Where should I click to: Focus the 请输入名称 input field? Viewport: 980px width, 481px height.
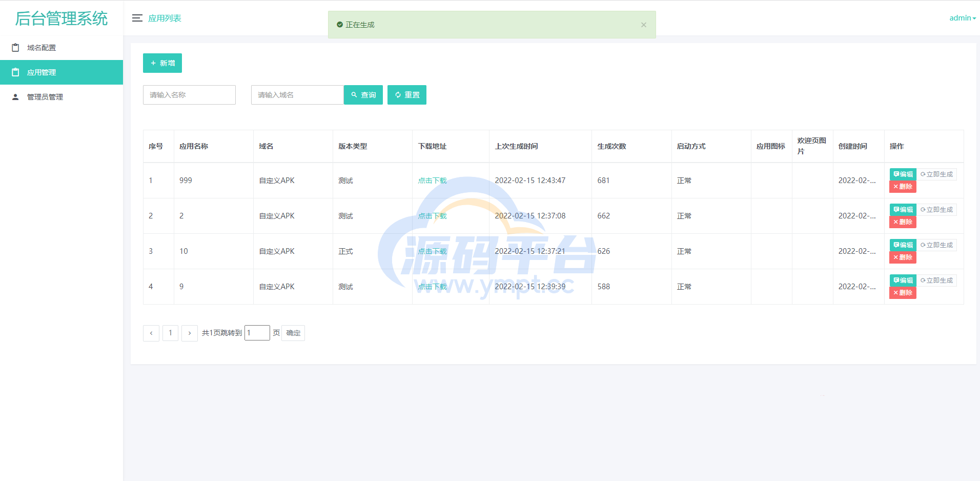[x=189, y=95]
